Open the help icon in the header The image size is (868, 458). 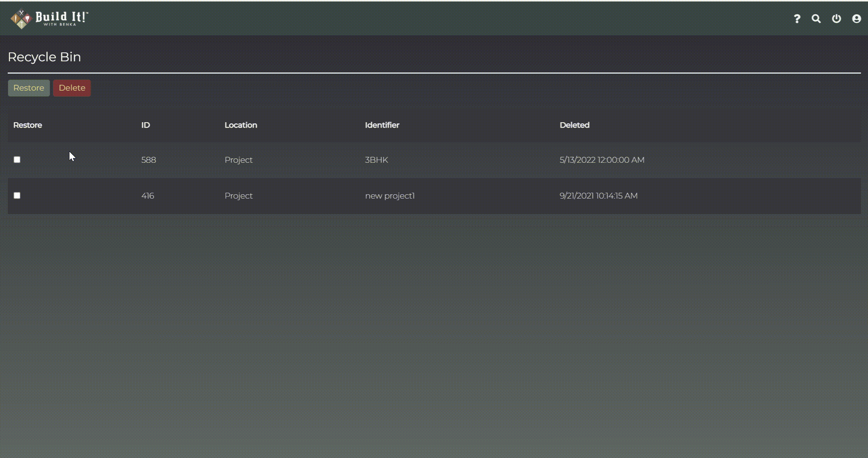point(797,18)
